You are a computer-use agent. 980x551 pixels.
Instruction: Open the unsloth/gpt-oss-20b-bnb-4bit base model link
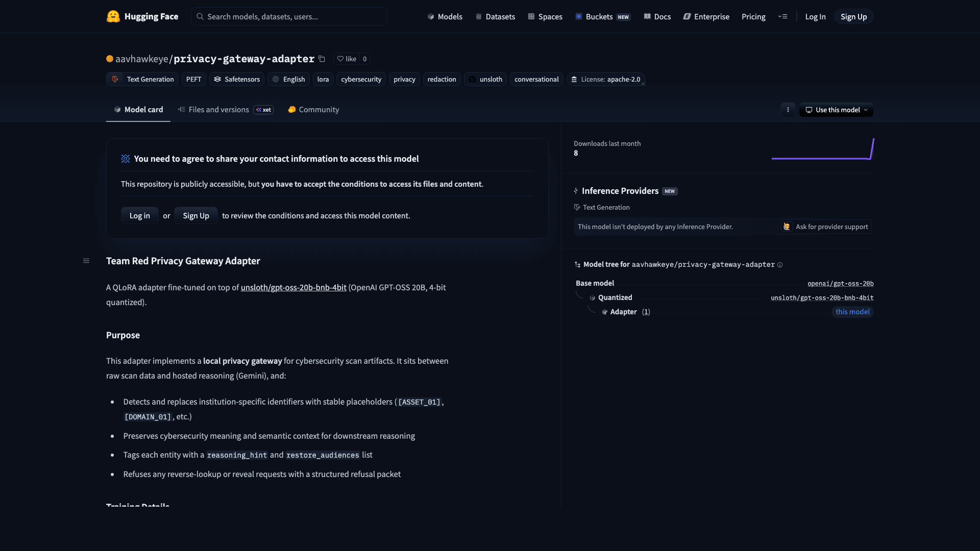(822, 297)
